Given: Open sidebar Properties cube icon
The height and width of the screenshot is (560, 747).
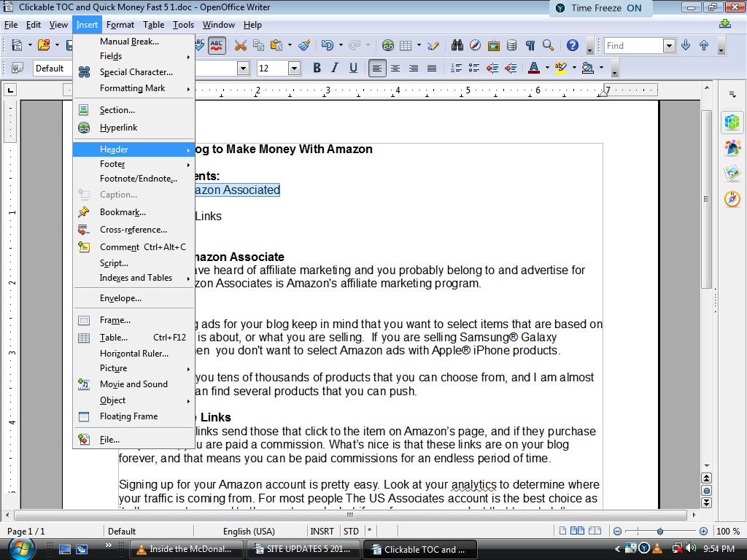Looking at the screenshot, I should coord(732,122).
